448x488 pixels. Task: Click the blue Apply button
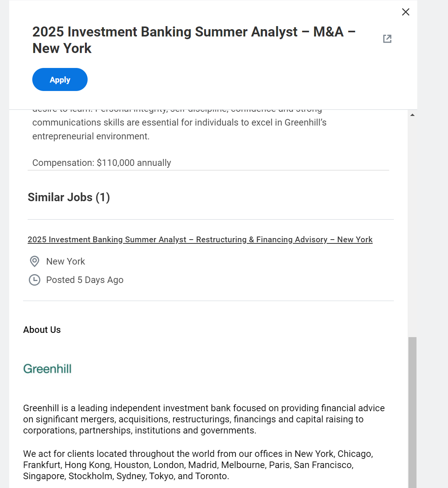point(60,79)
